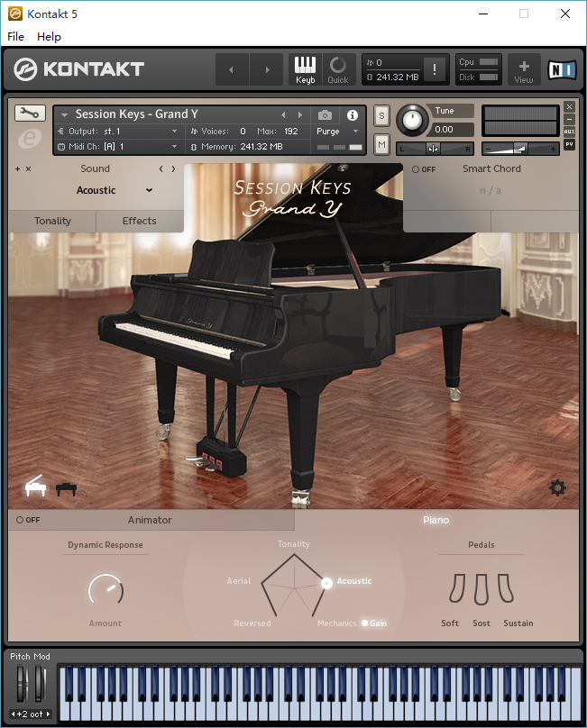The height and width of the screenshot is (728, 587).
Task: Solo the instrument with S button
Action: (381, 116)
